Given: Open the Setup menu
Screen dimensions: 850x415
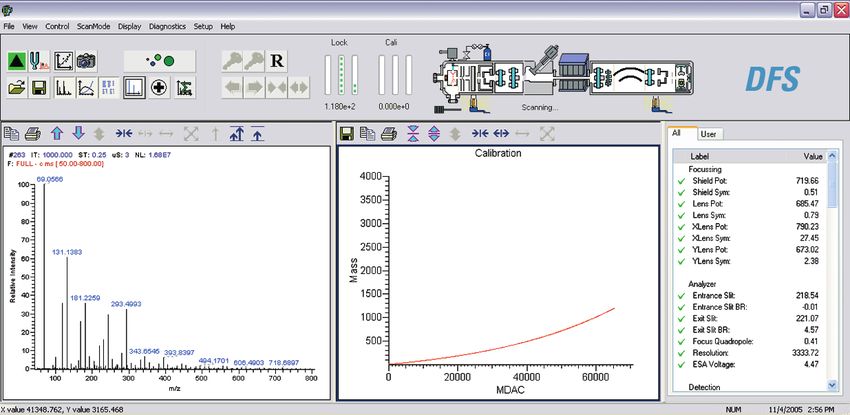Looking at the screenshot, I should [203, 26].
